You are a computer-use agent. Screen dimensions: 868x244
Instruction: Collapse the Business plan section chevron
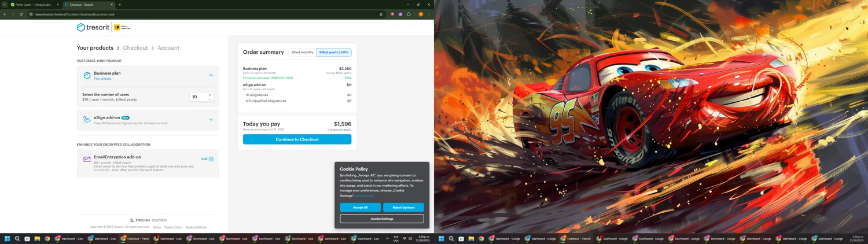pyautogui.click(x=211, y=75)
